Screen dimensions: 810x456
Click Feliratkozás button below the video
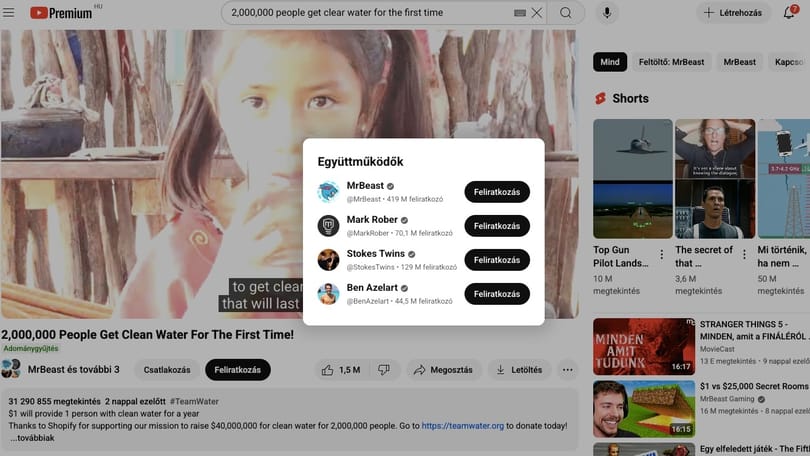(238, 370)
